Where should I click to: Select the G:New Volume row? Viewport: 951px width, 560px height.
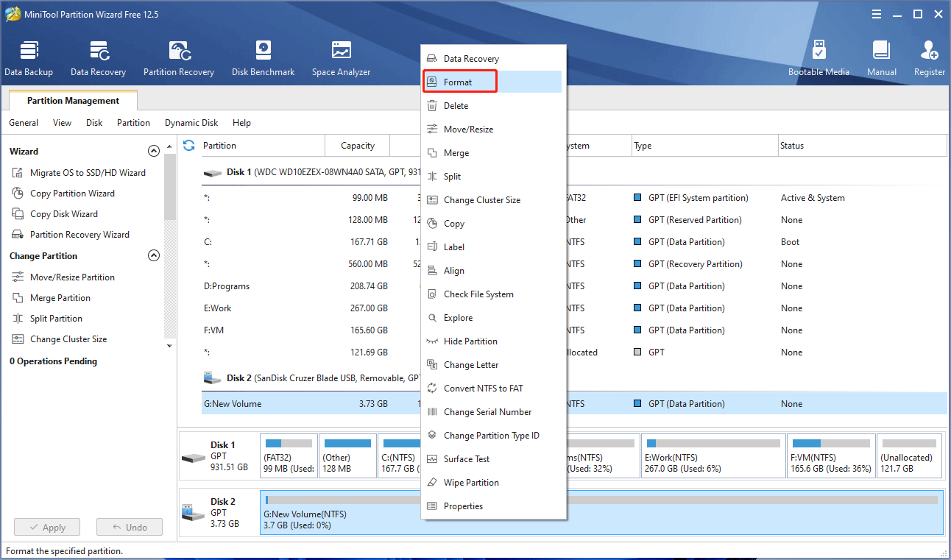point(574,404)
